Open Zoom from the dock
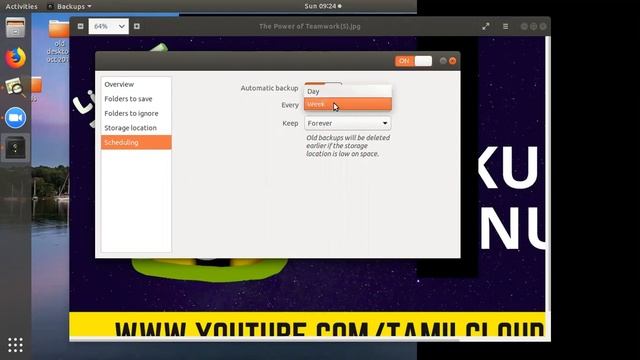The width and height of the screenshot is (640, 360). coord(16,118)
